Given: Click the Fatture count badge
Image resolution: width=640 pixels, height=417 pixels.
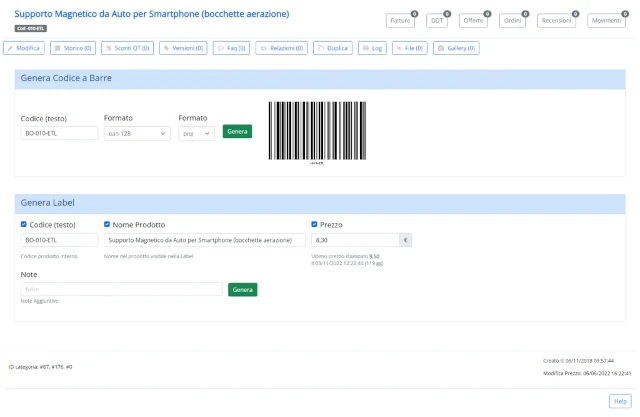Looking at the screenshot, I should point(414,14).
